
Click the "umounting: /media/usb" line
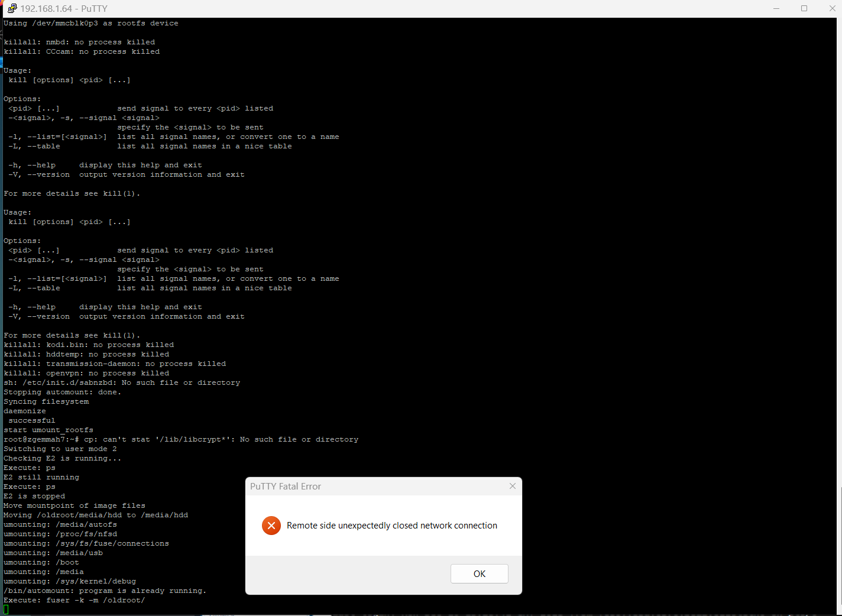pos(53,553)
